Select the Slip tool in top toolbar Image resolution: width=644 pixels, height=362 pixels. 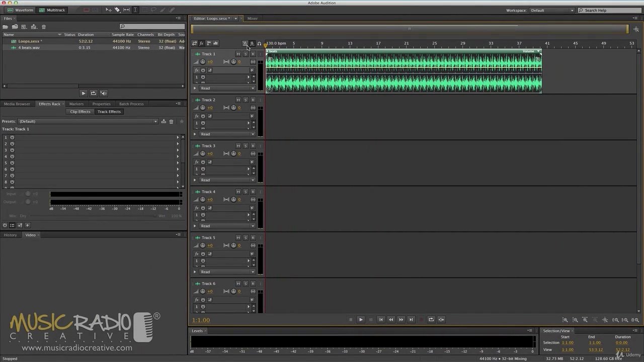coord(126,10)
